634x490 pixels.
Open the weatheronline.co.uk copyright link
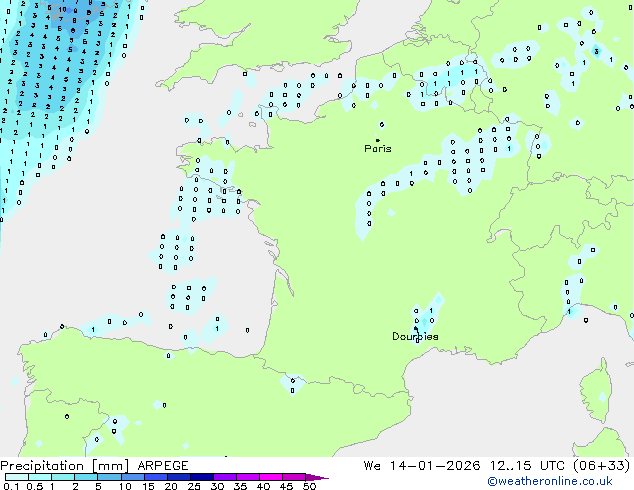pos(550,481)
